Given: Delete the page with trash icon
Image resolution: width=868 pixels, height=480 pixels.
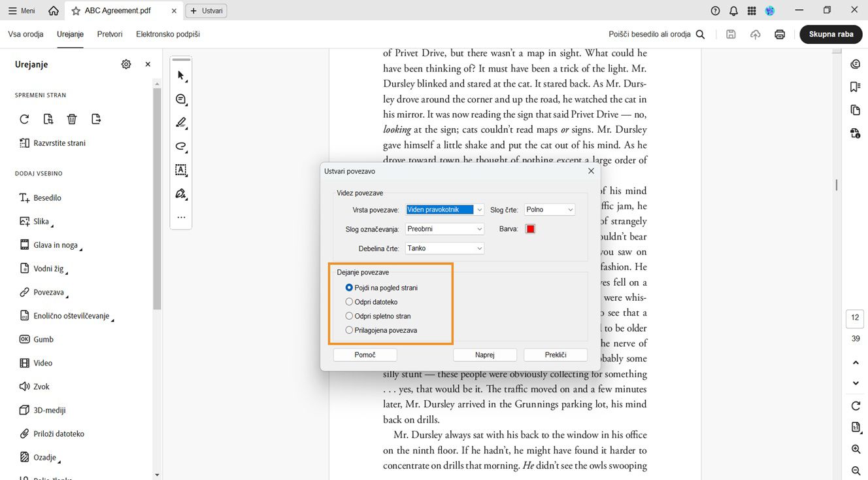Looking at the screenshot, I should tap(72, 119).
